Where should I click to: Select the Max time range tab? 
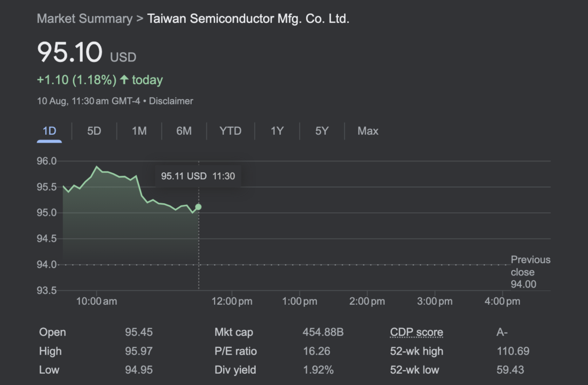(368, 131)
